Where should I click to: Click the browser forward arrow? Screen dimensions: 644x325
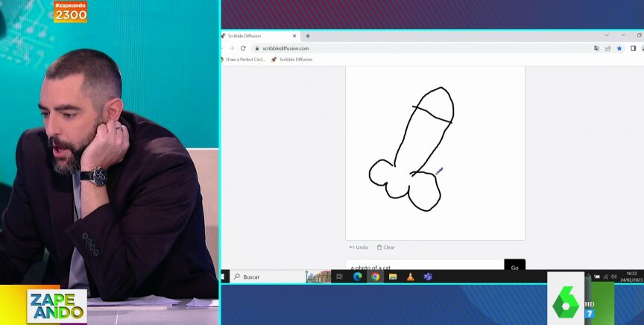click(x=231, y=48)
